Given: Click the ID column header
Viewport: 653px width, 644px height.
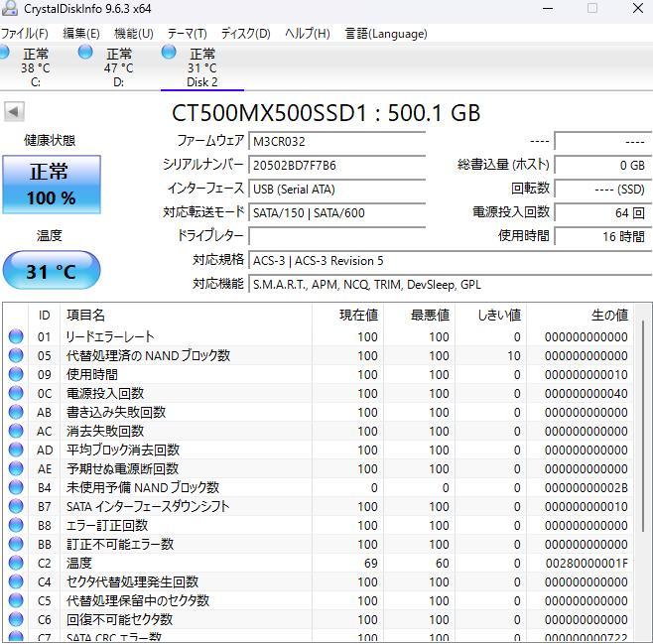Looking at the screenshot, I should [x=44, y=315].
